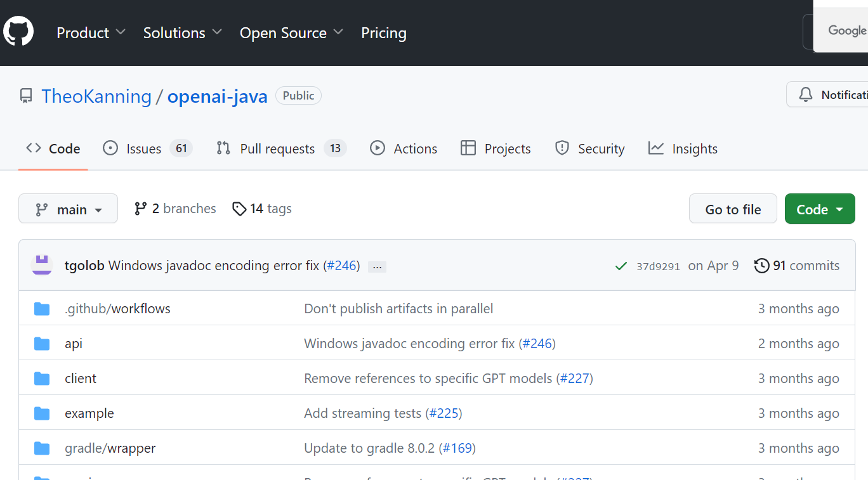Click the folder icon next to client

(42, 379)
